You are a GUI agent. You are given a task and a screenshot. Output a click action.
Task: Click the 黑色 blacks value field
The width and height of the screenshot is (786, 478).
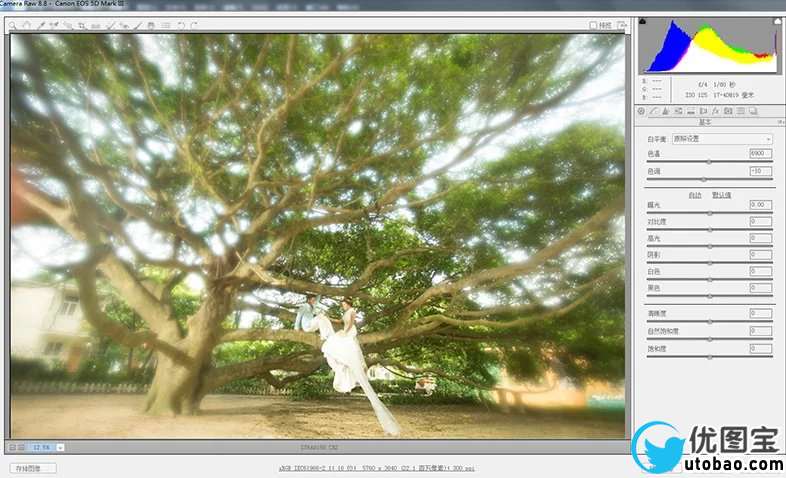[760, 288]
